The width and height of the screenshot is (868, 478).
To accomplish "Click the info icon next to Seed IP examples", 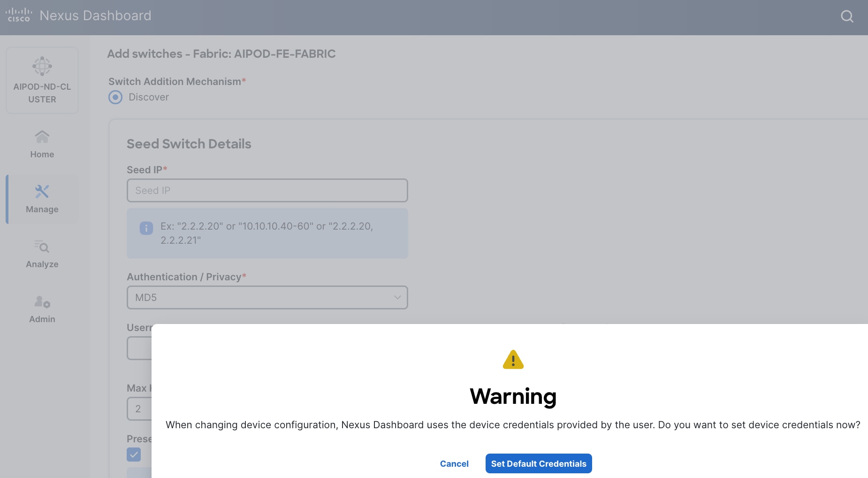I will click(x=146, y=228).
